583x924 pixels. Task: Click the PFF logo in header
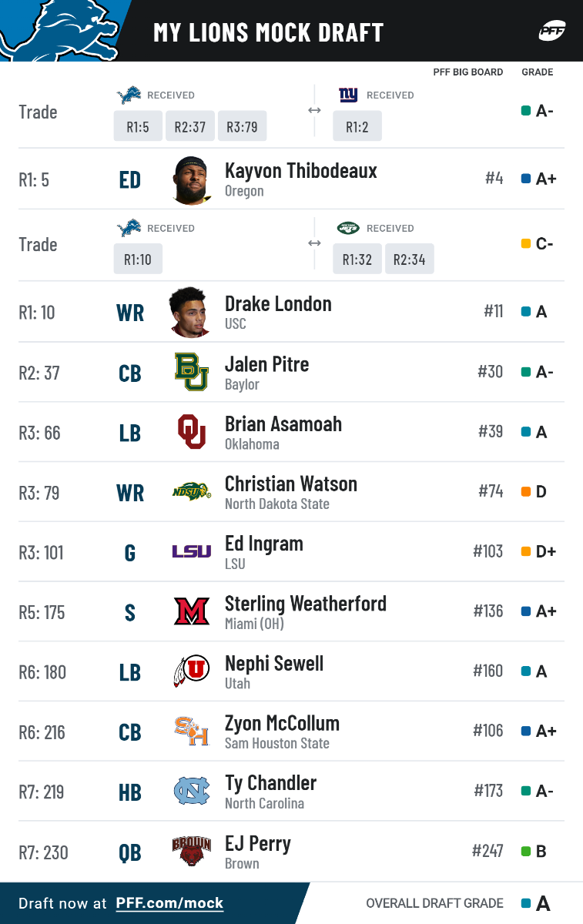(x=552, y=32)
